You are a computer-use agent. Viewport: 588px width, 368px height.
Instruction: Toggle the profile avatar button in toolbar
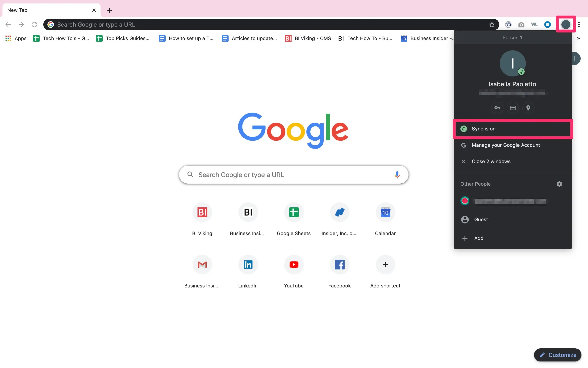(566, 25)
